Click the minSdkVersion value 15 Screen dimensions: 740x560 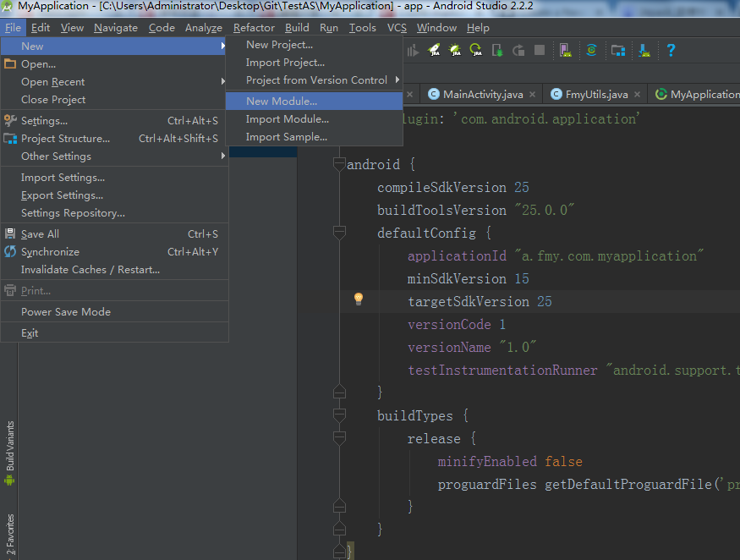click(522, 278)
